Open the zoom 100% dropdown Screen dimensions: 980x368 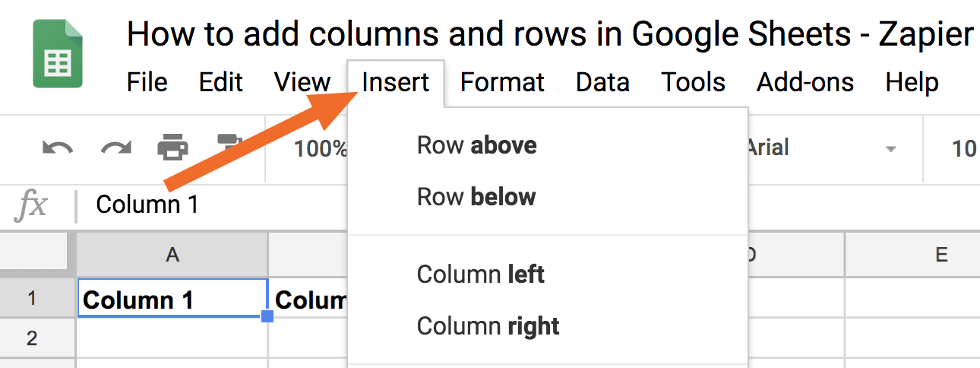tap(321, 148)
